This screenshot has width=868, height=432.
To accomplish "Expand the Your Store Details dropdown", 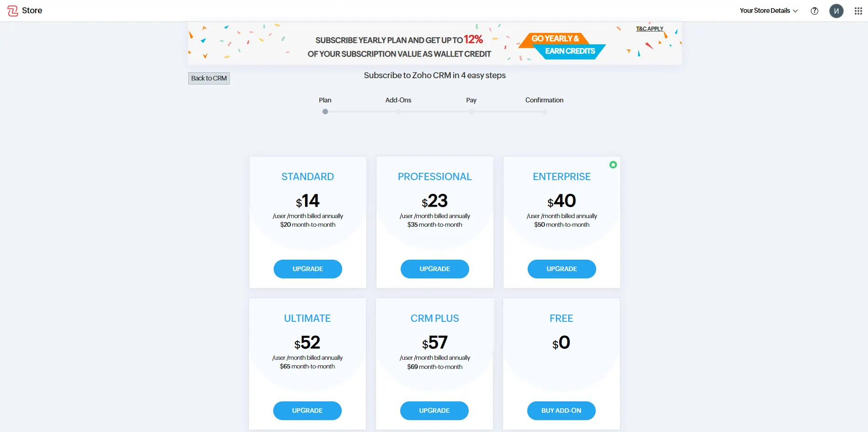I will 769,11.
